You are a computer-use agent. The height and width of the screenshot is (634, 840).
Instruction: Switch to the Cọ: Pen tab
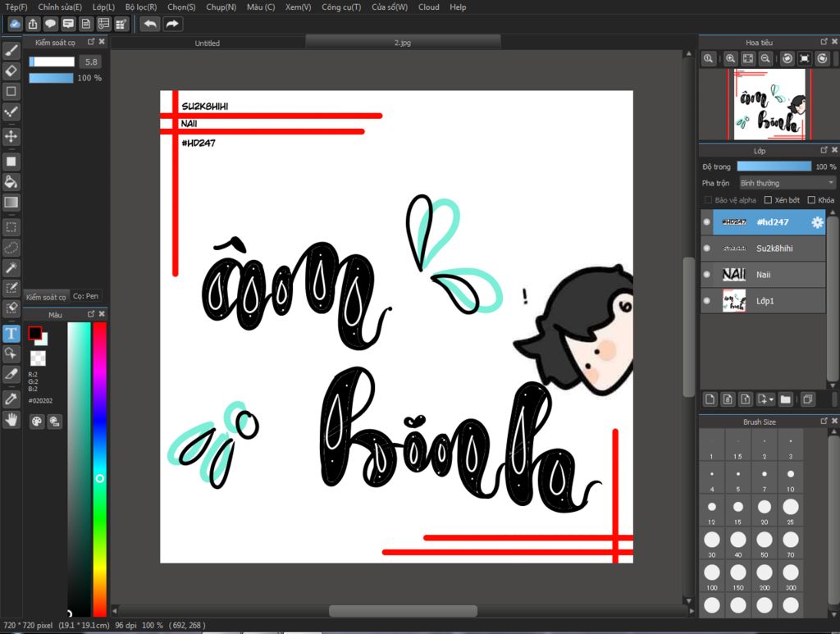click(x=85, y=296)
